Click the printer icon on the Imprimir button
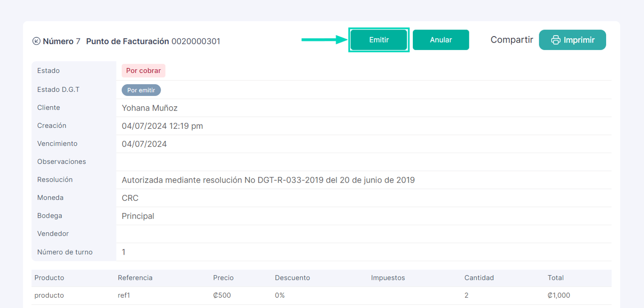644x308 pixels. coord(556,40)
